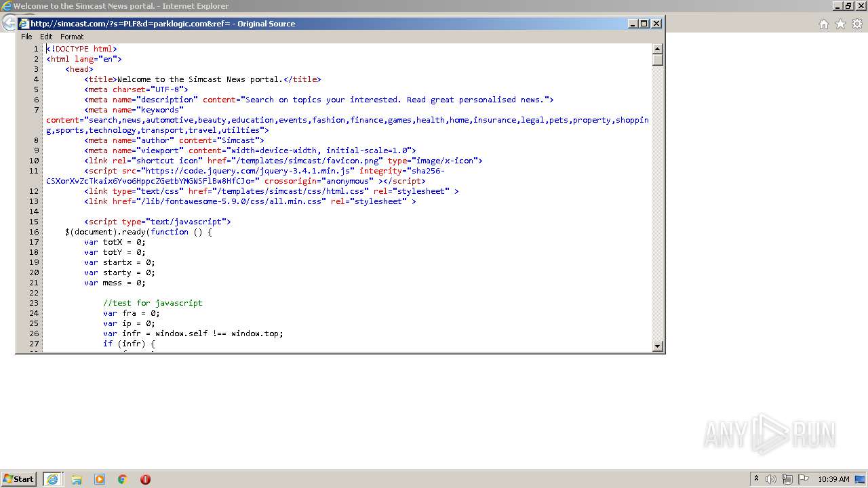The width and height of the screenshot is (868, 488).
Task: Click the var totX = 0 line
Action: point(115,242)
